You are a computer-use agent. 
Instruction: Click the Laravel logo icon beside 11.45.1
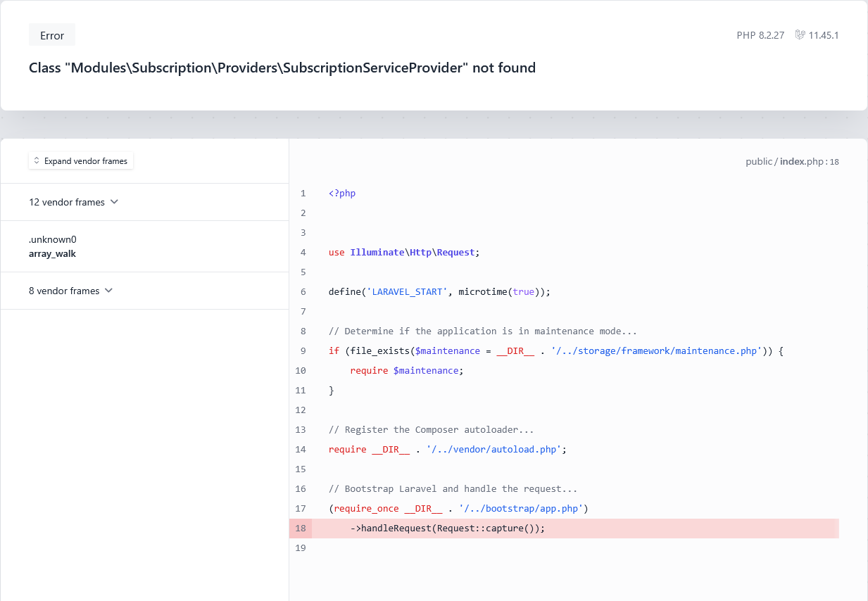pyautogui.click(x=800, y=35)
